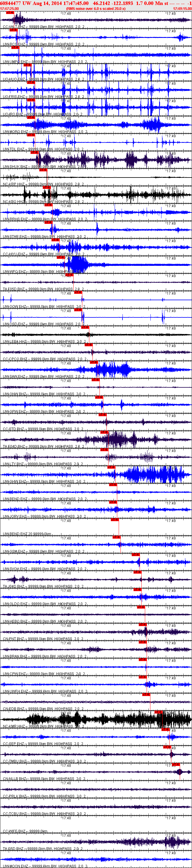Select the UW.MORO.EHZ trace label

coord(45,132)
